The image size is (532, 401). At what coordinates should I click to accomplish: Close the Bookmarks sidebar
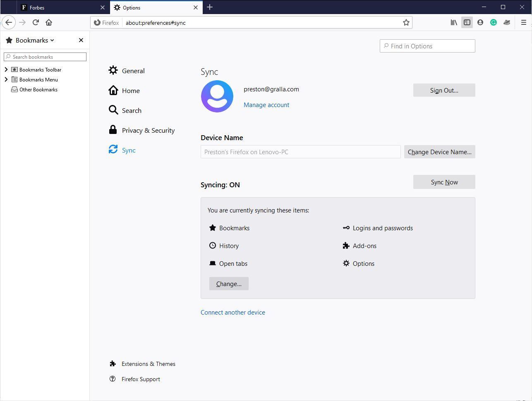tap(81, 40)
